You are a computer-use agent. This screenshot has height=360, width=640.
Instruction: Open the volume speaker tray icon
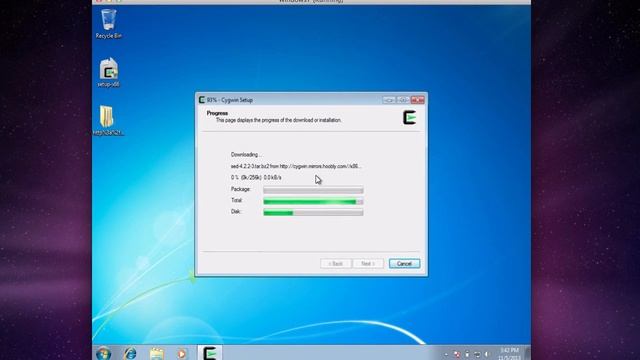pos(487,354)
